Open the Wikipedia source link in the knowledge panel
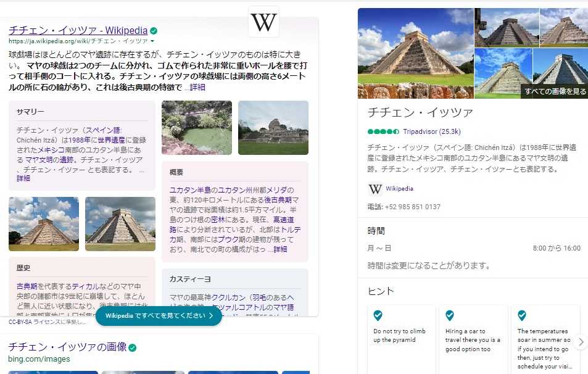588x374 pixels. click(x=399, y=189)
